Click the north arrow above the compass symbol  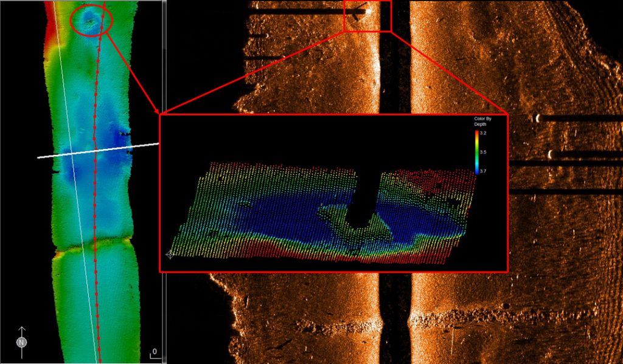(x=21, y=329)
